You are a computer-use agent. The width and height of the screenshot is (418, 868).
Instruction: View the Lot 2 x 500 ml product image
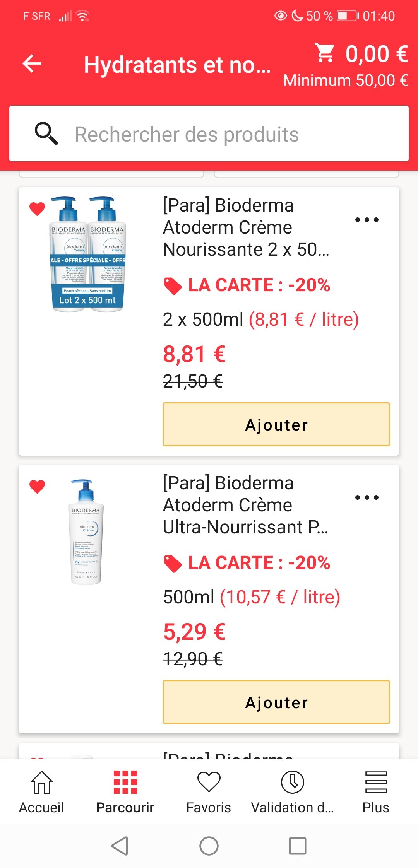(x=88, y=255)
